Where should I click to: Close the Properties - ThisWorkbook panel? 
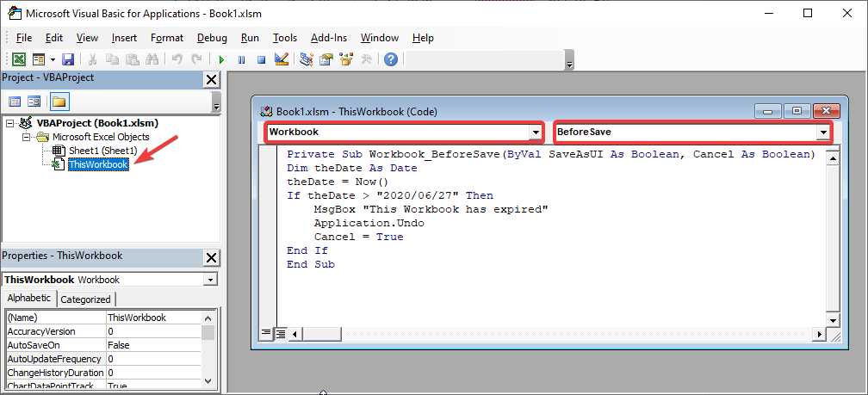[212, 258]
